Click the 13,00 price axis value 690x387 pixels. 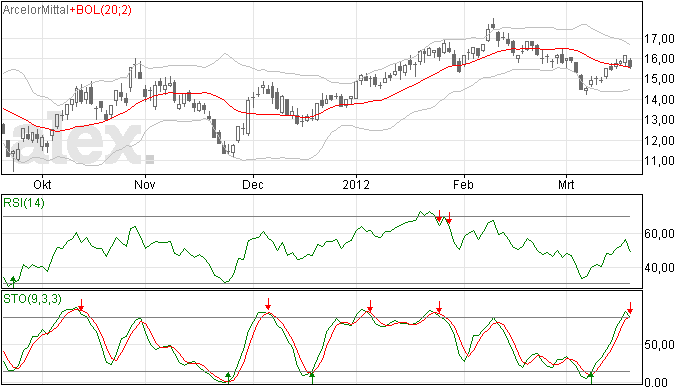coord(660,119)
